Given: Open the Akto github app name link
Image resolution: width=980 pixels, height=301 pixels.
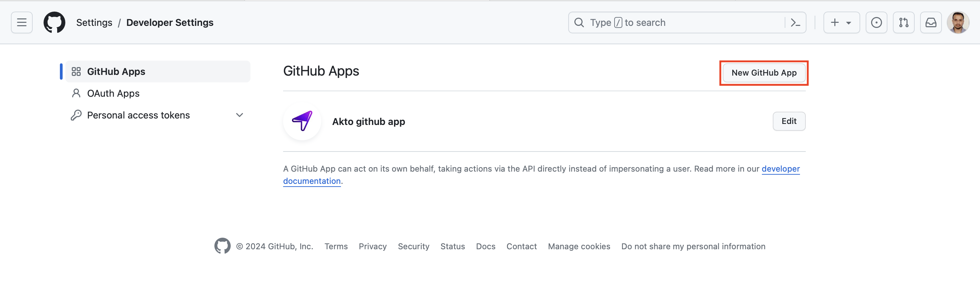Looking at the screenshot, I should coord(368,122).
